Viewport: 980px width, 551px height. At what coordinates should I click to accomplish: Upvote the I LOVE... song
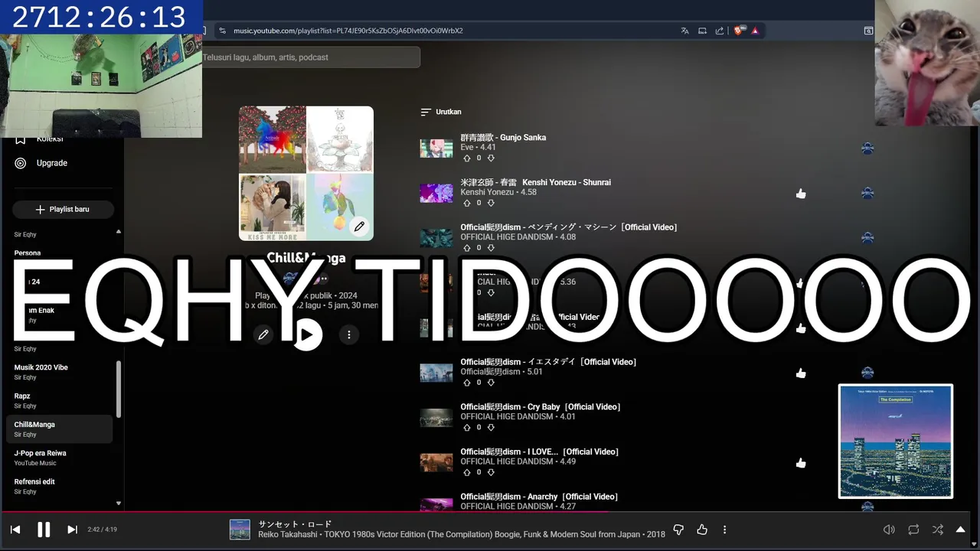click(467, 472)
